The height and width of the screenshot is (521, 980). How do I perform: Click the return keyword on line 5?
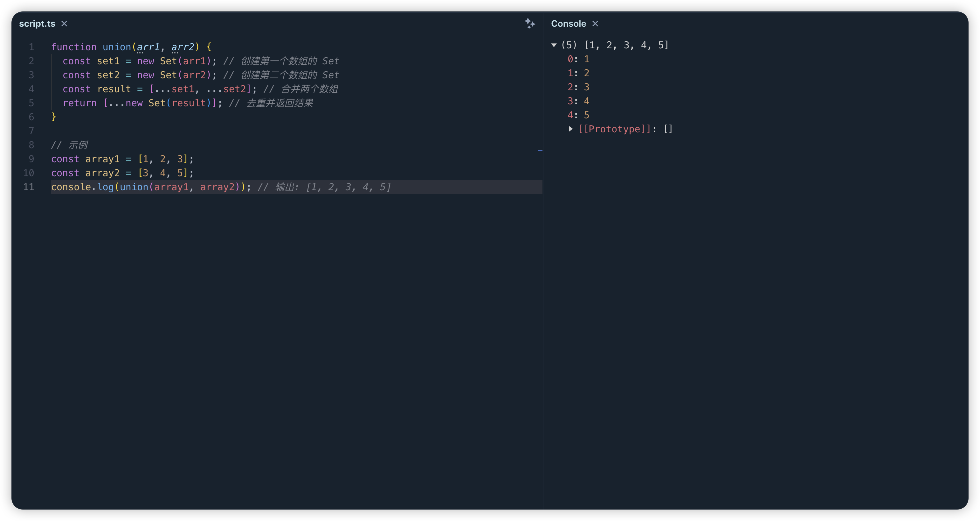pos(79,103)
